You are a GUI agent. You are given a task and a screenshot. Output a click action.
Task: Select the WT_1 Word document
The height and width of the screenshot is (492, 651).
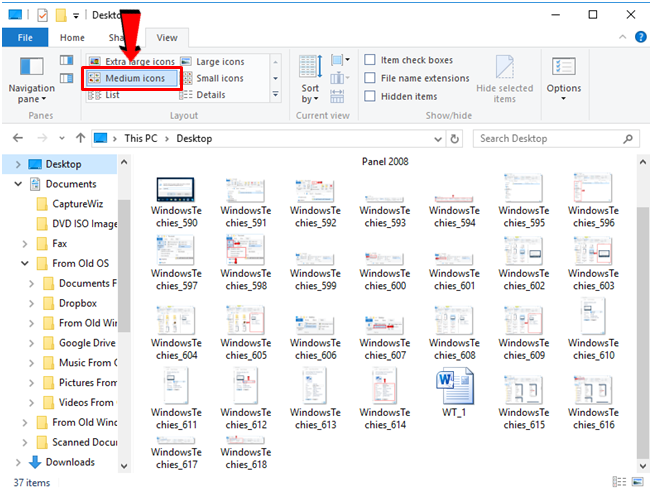coord(455,393)
